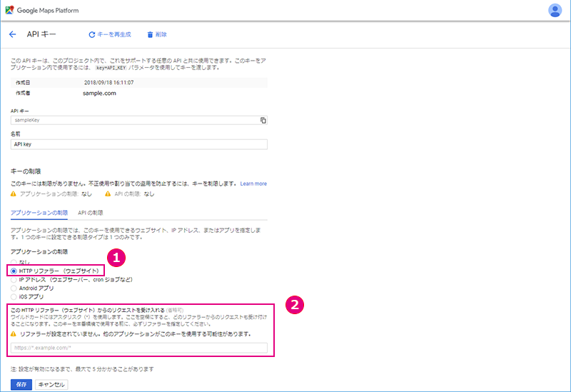
Task: Click the Google Maps Platform logo
Action: [42, 10]
